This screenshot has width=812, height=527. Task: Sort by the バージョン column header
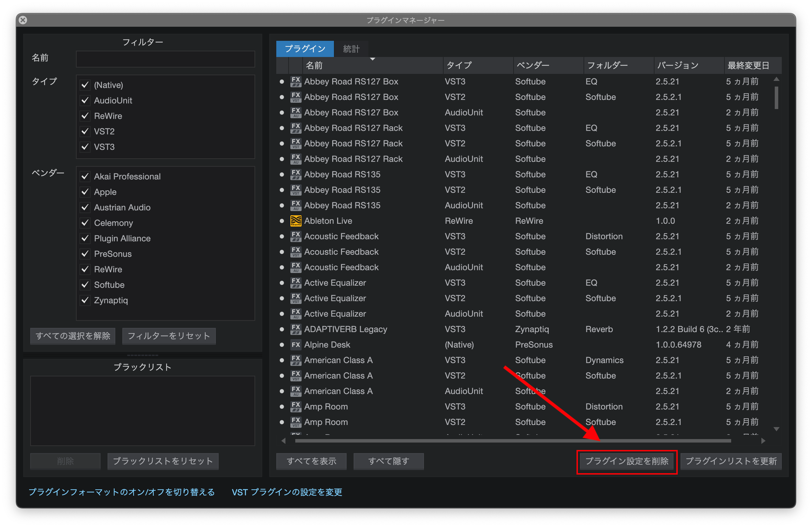[689, 65]
